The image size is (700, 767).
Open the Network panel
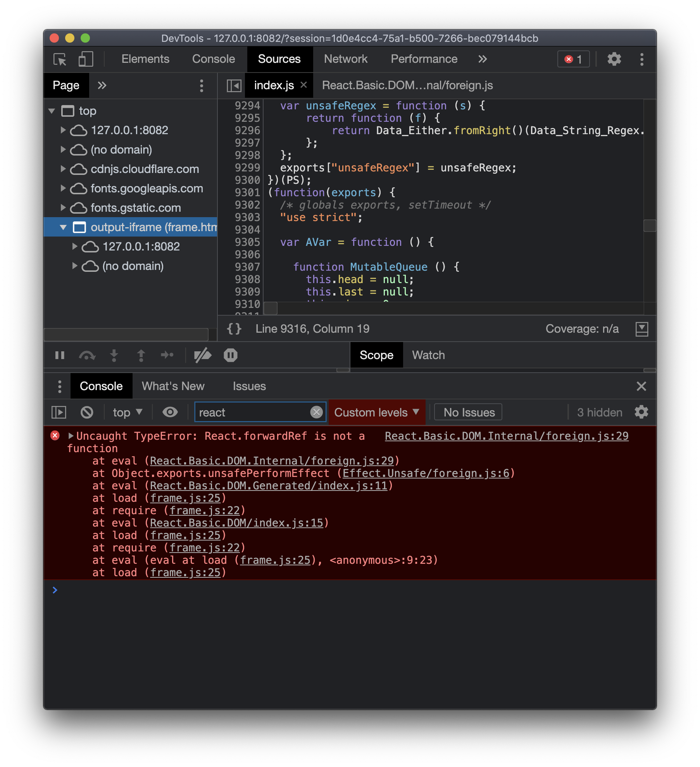click(346, 59)
